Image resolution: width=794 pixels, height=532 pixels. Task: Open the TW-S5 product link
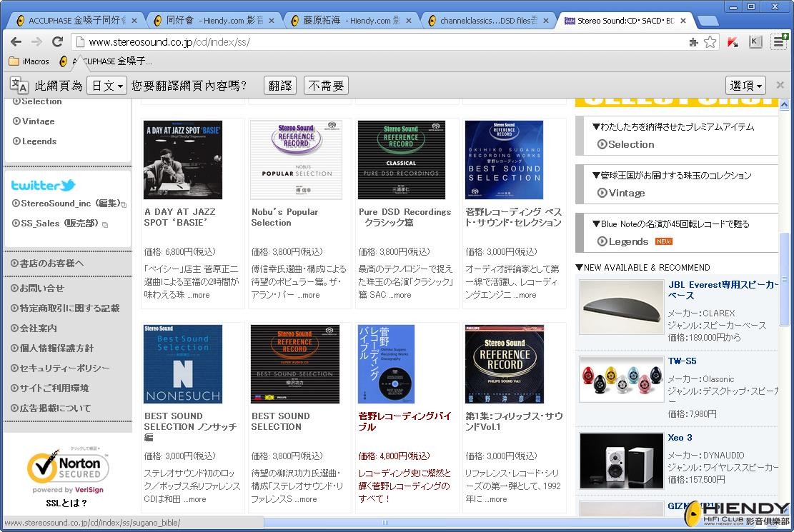point(682,361)
